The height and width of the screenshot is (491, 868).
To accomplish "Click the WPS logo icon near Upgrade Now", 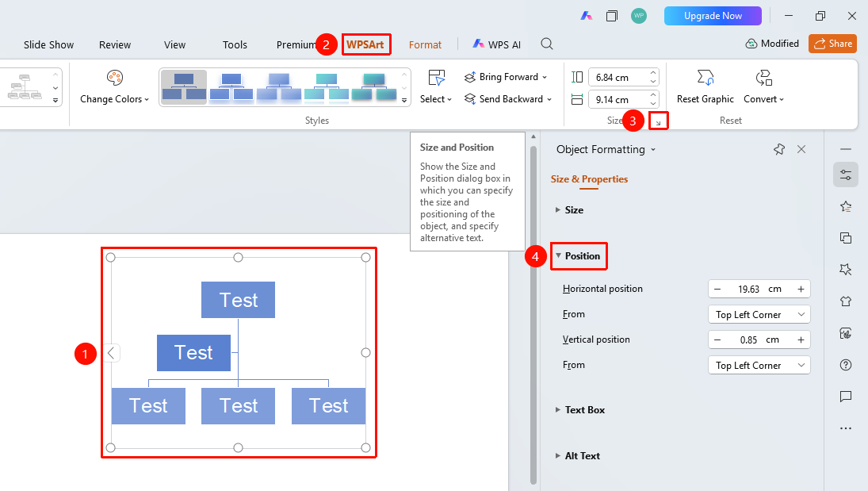I will [x=587, y=16].
